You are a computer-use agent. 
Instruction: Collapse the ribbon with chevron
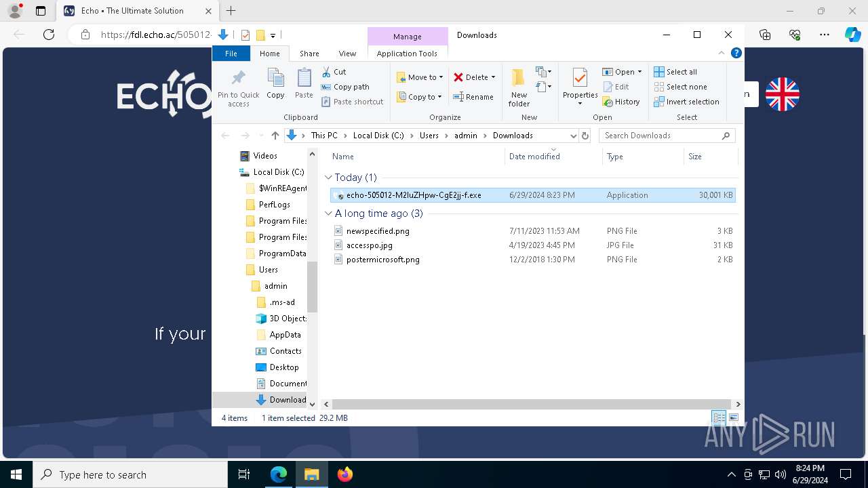click(722, 53)
